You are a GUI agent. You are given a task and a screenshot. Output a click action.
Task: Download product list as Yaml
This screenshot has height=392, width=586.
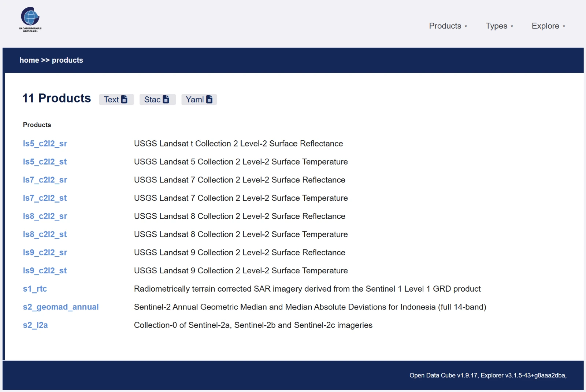tap(199, 100)
